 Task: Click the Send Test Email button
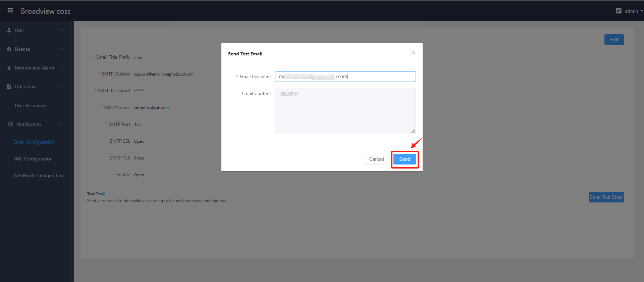click(x=606, y=197)
